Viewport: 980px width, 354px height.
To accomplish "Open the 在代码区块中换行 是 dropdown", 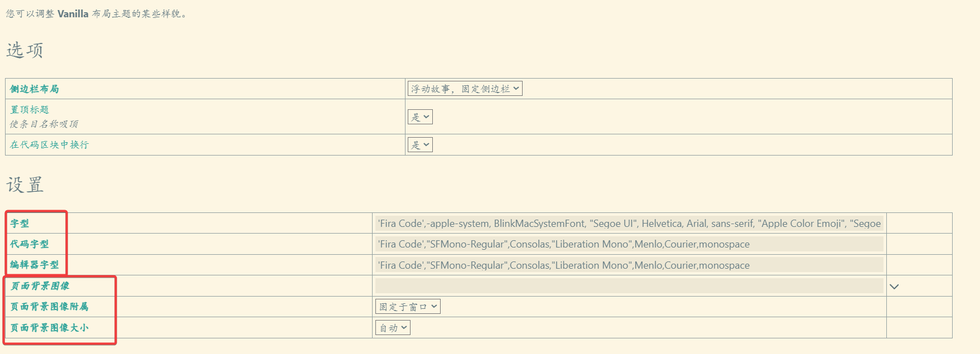I will tap(420, 145).
